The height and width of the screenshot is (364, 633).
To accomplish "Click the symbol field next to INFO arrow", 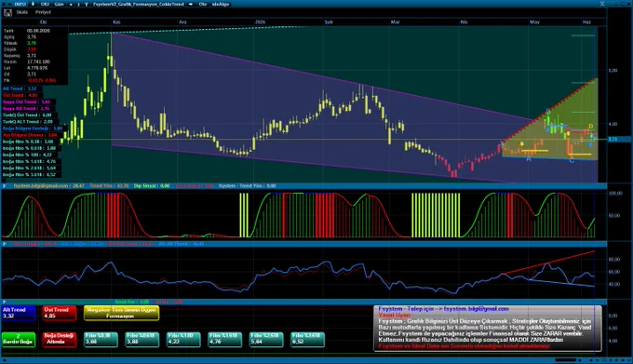I will [x=45, y=4].
